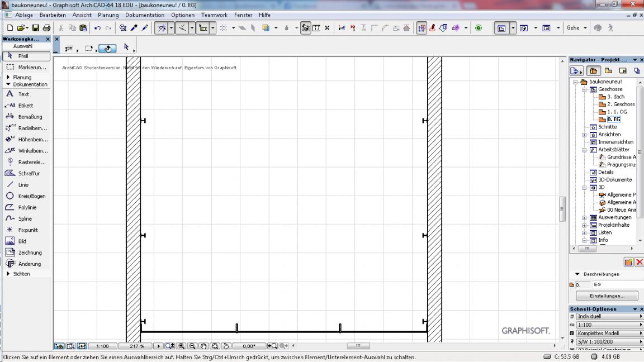The height and width of the screenshot is (362, 644).
Task: Paste from clipboard toolbar icon
Action: pos(83,28)
